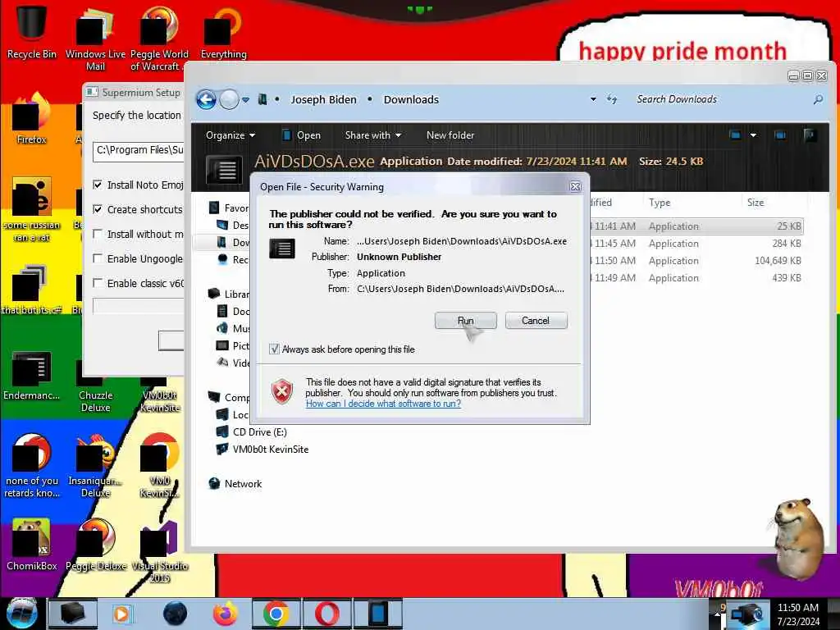Open Chrome from the taskbar
The image size is (840, 630).
click(276, 614)
